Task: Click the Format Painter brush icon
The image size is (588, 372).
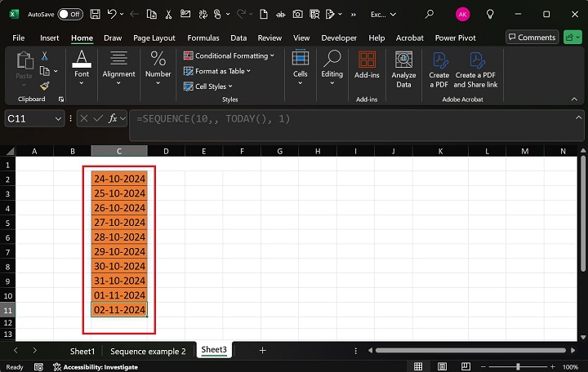Action: point(45,85)
